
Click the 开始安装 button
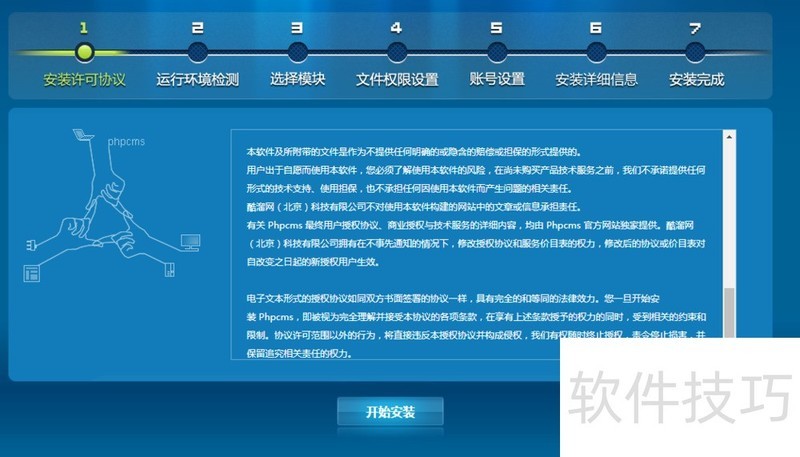(390, 412)
